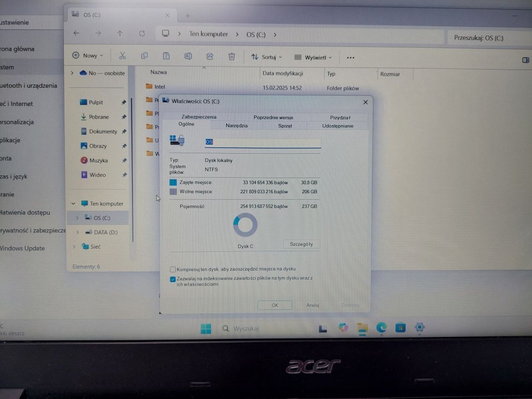This screenshot has height=399, width=532.
Task: Switch to the Narzędzia tab
Action: 237,126
